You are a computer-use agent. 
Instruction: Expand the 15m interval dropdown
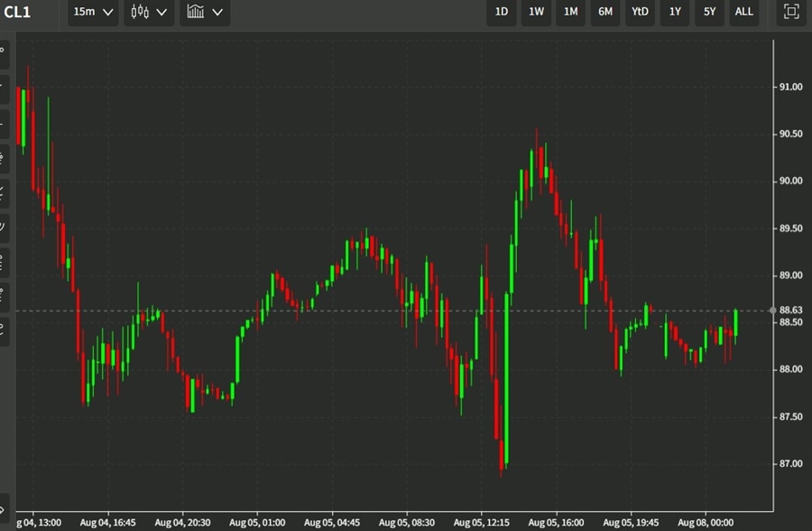point(93,12)
